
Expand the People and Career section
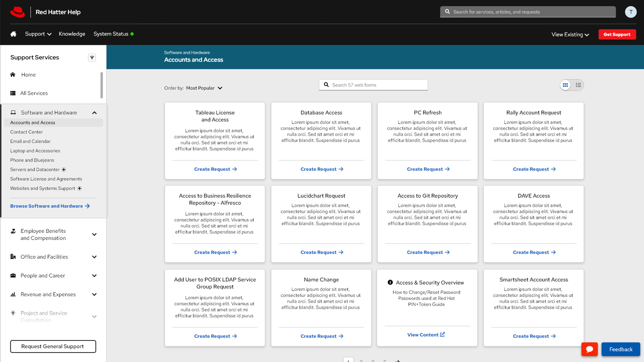click(94, 276)
